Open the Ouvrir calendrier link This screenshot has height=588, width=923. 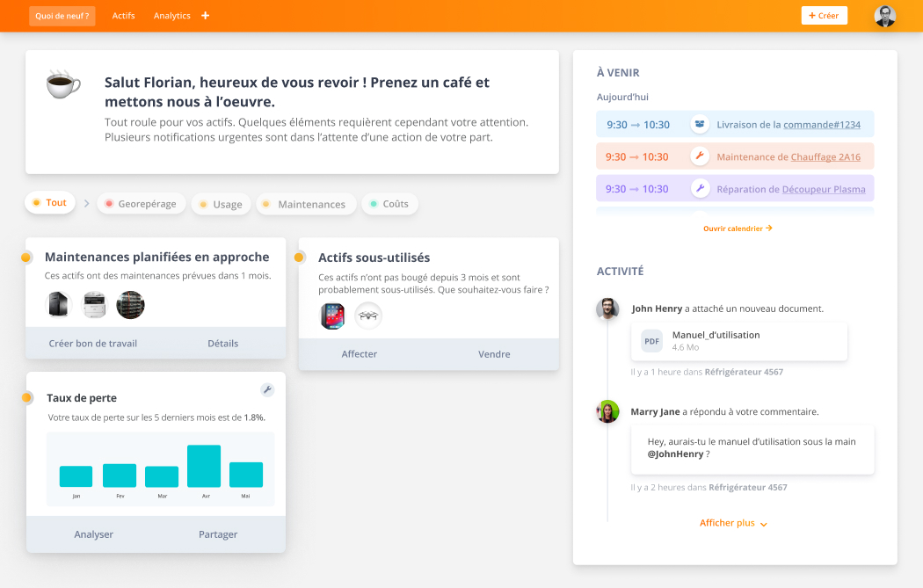[x=738, y=229]
